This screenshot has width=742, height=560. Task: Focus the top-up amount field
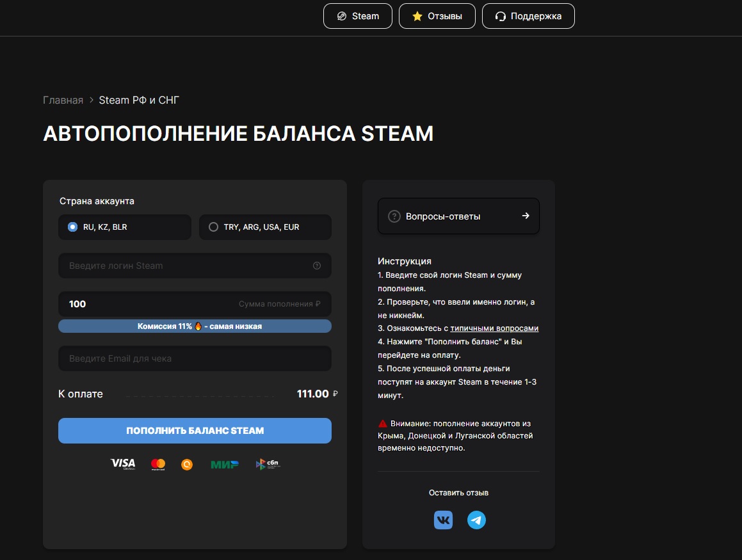pos(195,304)
